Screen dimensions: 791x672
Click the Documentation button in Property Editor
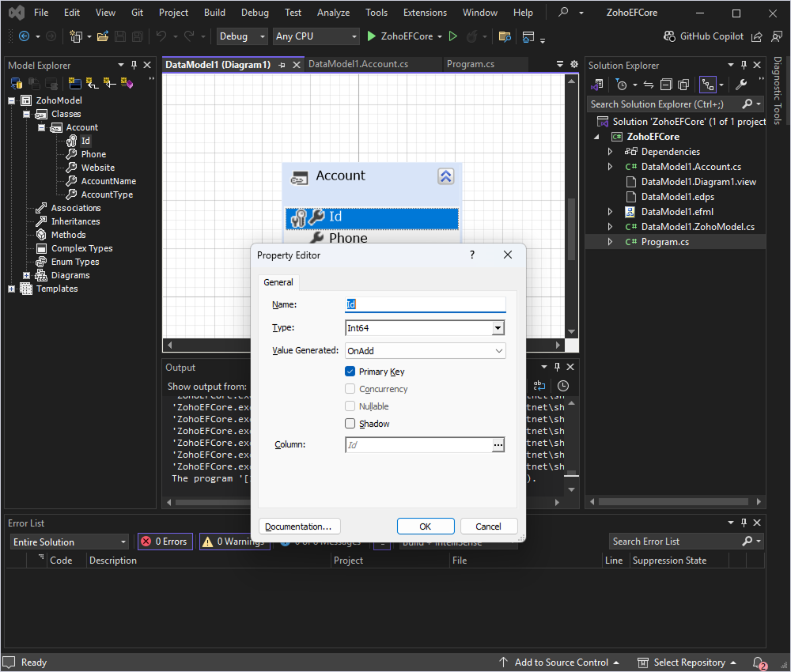(299, 526)
